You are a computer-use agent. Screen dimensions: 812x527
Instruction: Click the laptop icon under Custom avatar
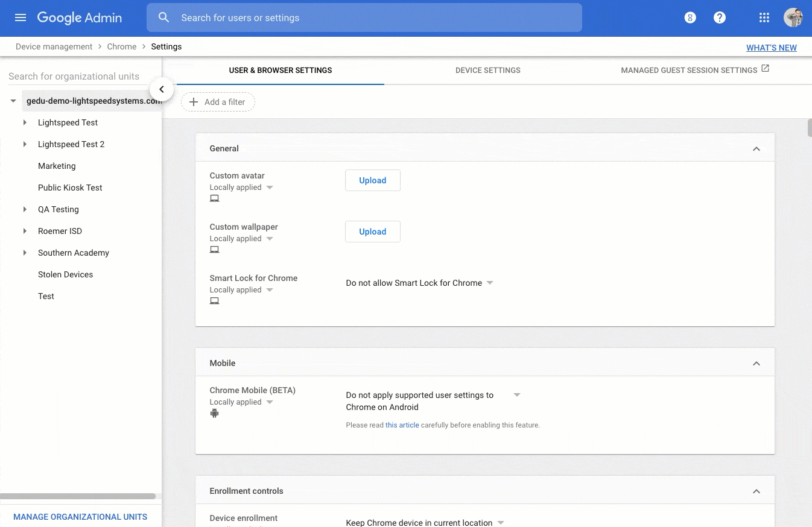(214, 198)
